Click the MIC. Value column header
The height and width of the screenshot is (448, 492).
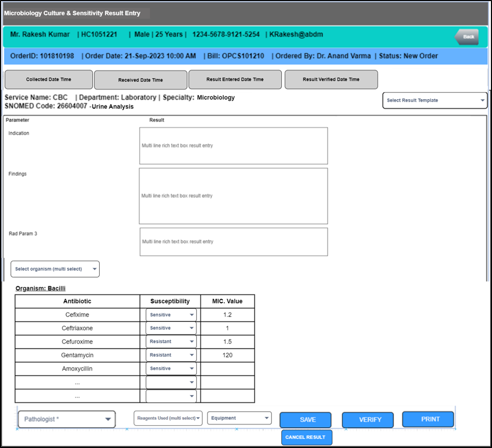[228, 301]
